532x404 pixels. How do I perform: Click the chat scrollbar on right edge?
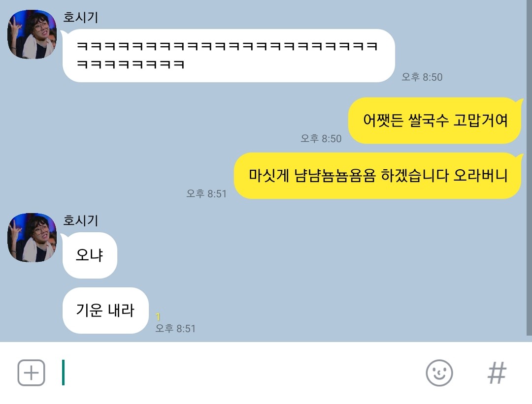[529, 168]
